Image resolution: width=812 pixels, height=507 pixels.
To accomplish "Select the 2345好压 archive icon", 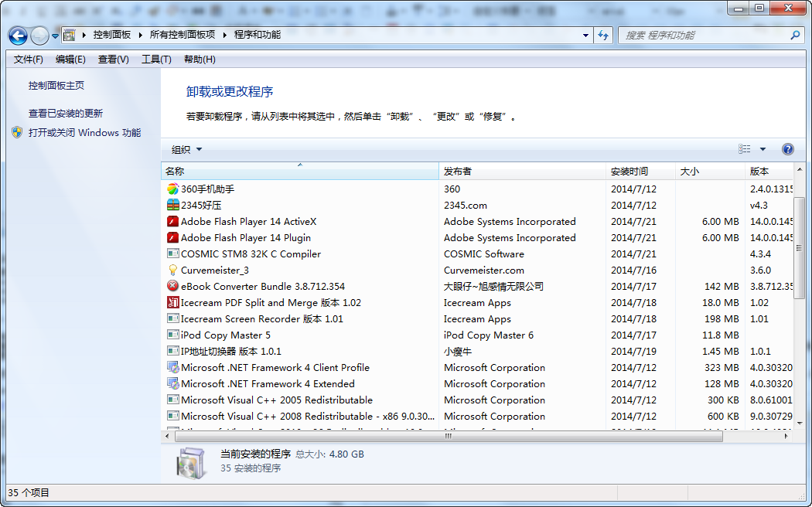I will (x=173, y=206).
